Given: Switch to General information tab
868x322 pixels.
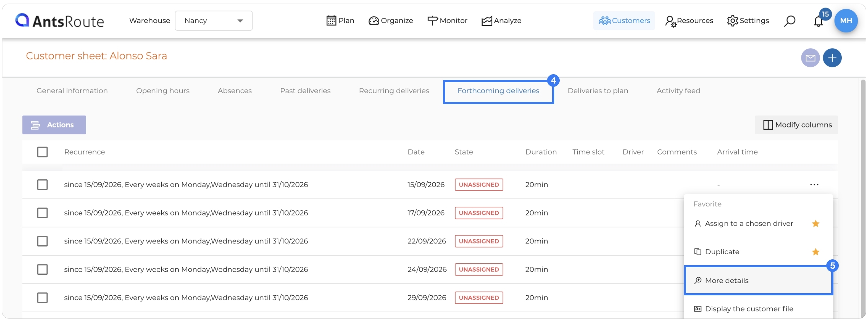Looking at the screenshot, I should [x=72, y=91].
